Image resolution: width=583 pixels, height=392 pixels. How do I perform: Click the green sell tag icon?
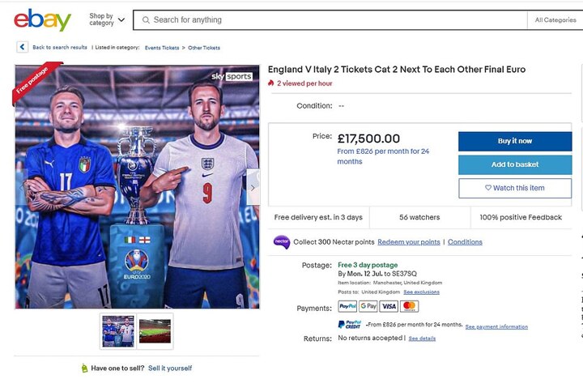pos(84,369)
